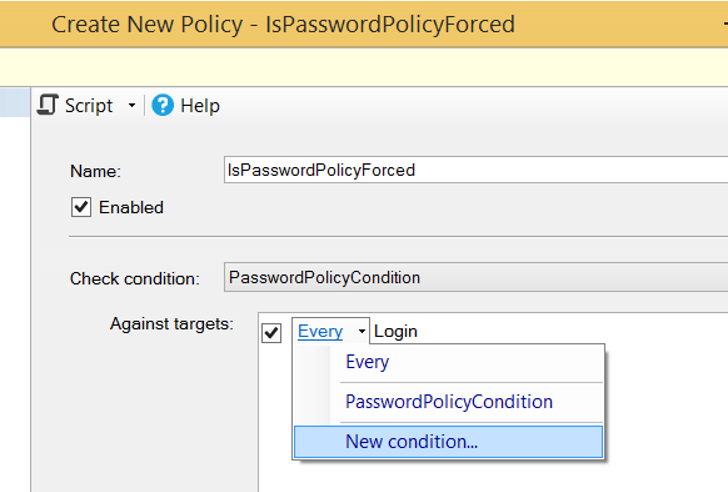Click the yellow information banner strip

pyautogui.click(x=364, y=67)
